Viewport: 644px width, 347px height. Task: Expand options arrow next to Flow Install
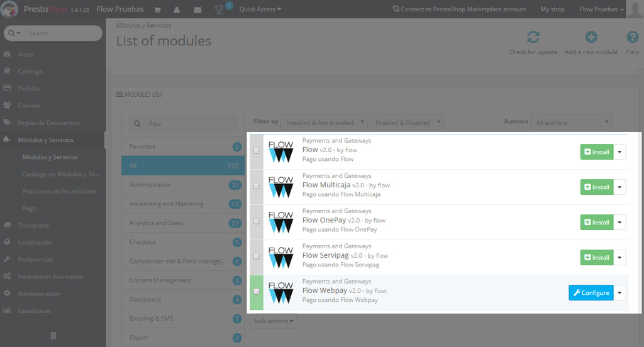coord(619,152)
